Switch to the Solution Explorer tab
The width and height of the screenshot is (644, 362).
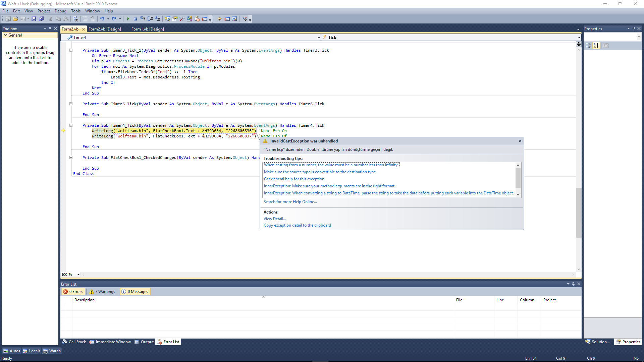598,342
